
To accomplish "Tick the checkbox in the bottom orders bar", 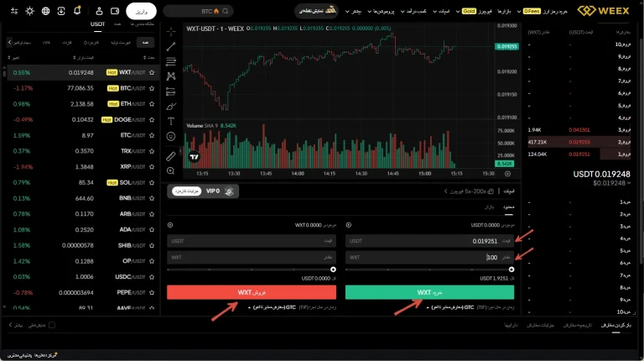I will coord(52,325).
